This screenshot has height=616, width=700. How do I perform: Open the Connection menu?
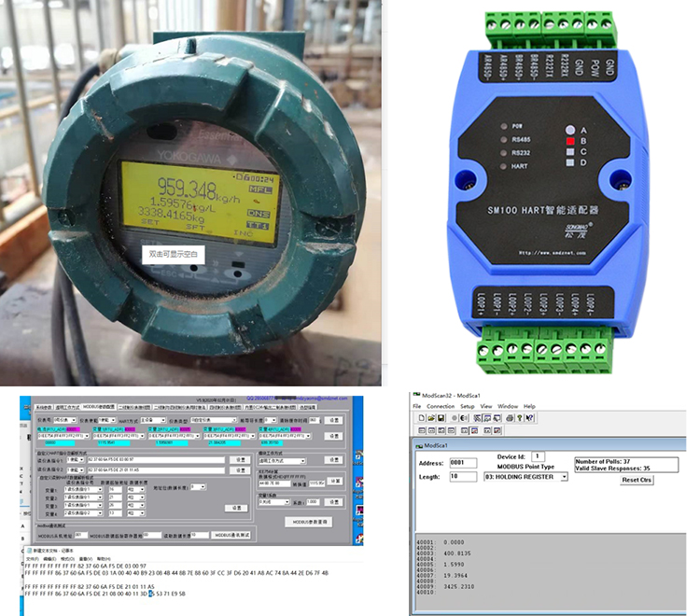[441, 407]
